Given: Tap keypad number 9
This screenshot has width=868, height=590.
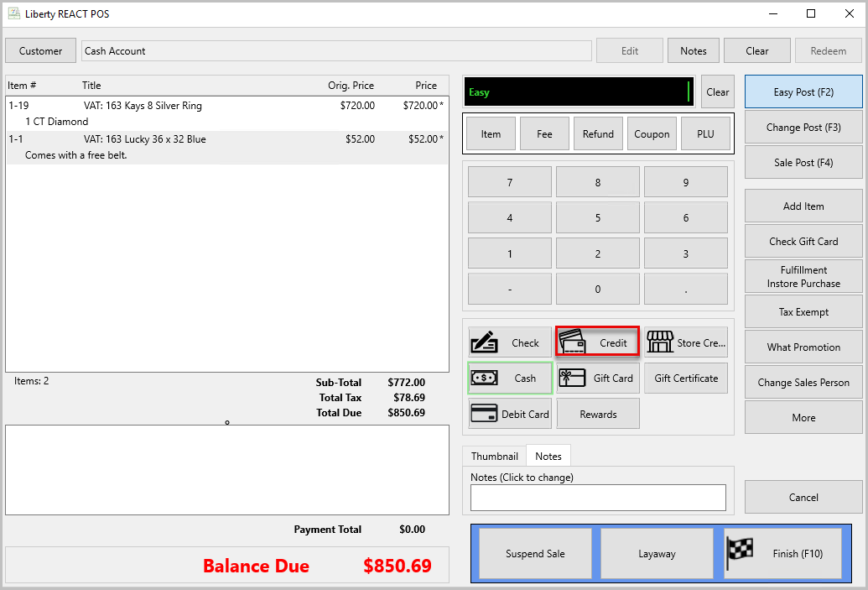Looking at the screenshot, I should 686,182.
